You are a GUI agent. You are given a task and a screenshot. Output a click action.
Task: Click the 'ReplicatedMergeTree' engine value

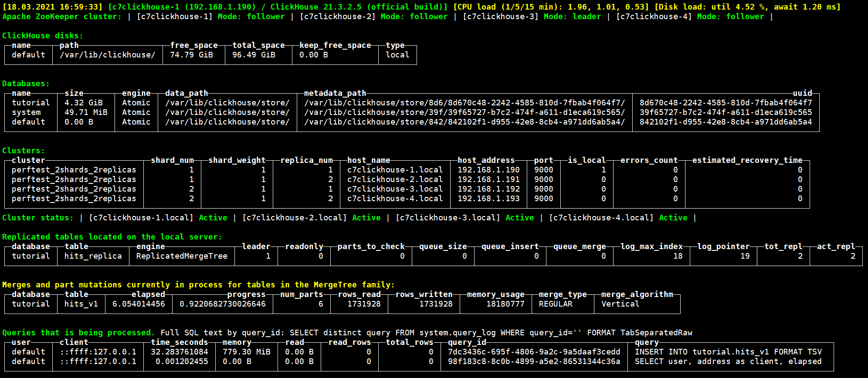(x=182, y=256)
